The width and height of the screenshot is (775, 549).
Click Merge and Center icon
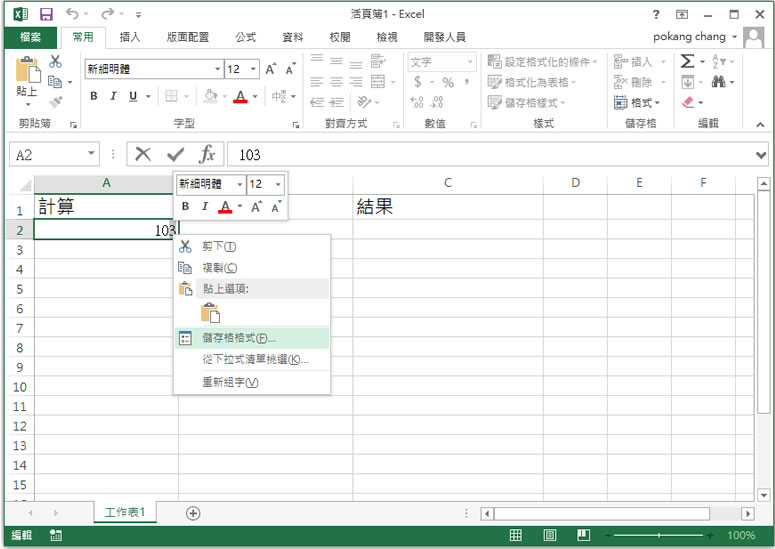coord(378,82)
